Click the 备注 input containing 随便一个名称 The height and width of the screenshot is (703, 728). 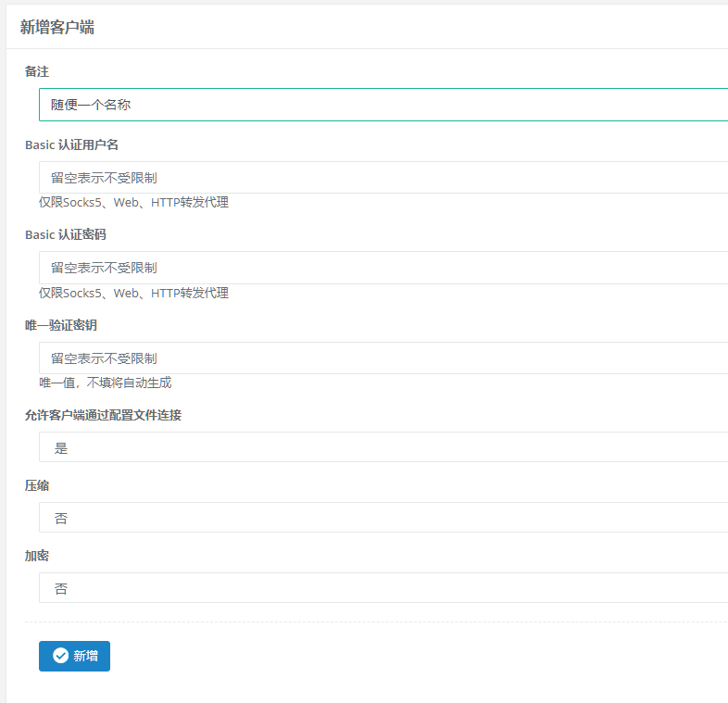coord(383,105)
